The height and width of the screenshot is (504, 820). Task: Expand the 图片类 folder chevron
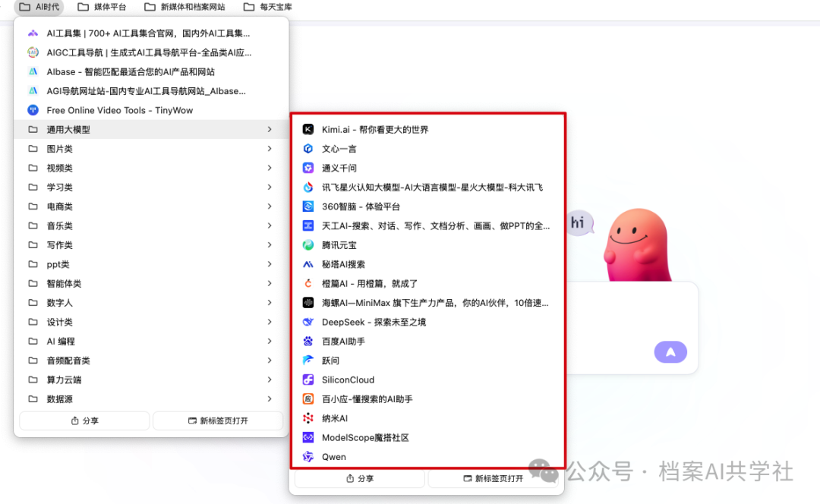coord(270,149)
